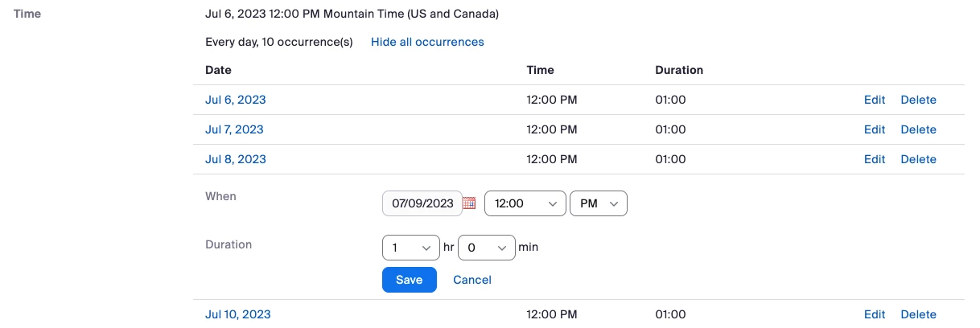Image resolution: width=980 pixels, height=328 pixels.
Task: Cancel editing the occurrence
Action: pos(472,280)
